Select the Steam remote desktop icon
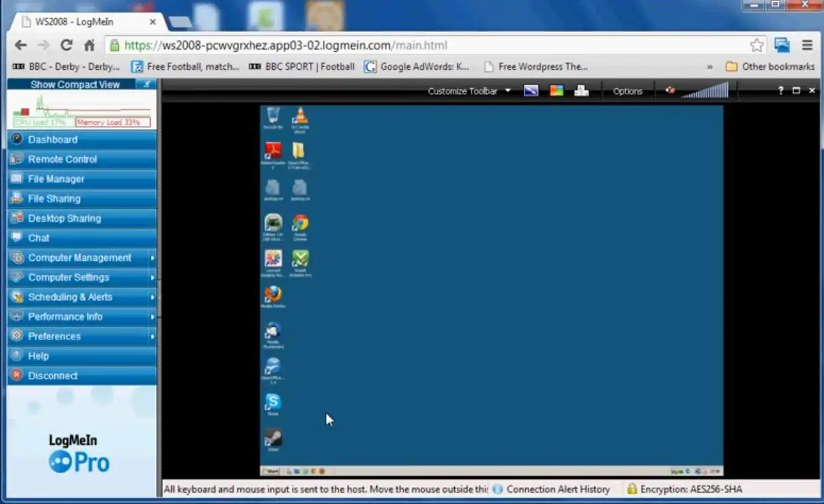 (273, 440)
